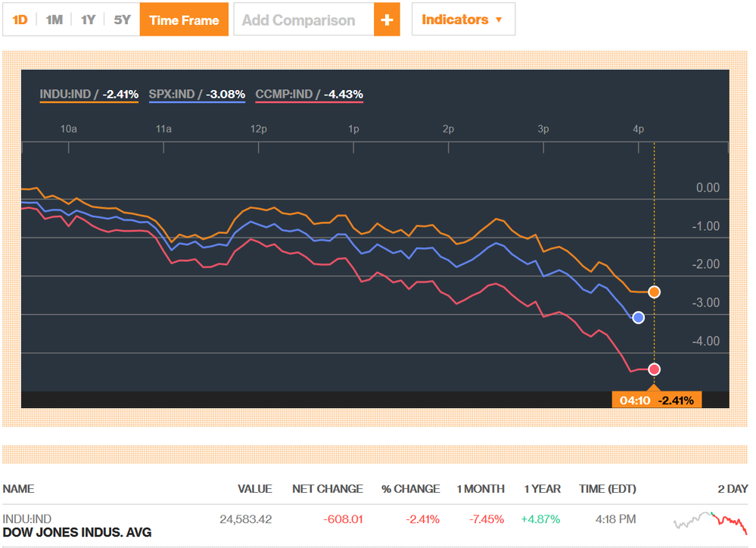Click the -608.01 net change cell
756x548 pixels.
pos(343,519)
